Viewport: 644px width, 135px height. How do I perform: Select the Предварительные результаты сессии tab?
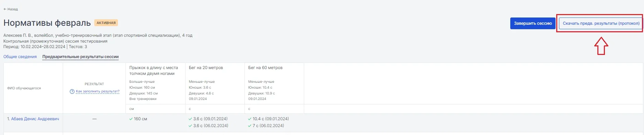(x=81, y=57)
